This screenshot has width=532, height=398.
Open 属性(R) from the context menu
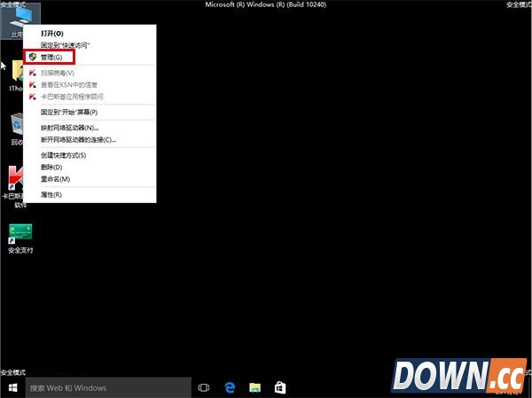[51, 194]
